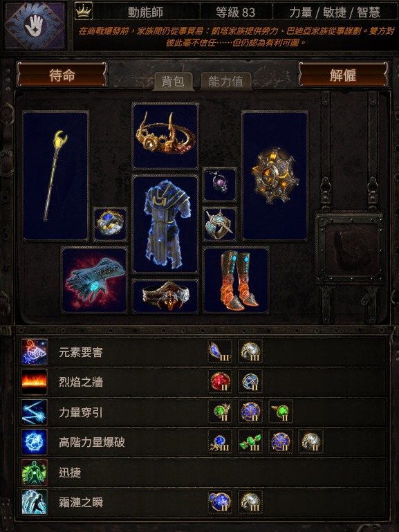Click the empty leather pouch slot
Screen dimensions: 399x532
[x=349, y=247]
